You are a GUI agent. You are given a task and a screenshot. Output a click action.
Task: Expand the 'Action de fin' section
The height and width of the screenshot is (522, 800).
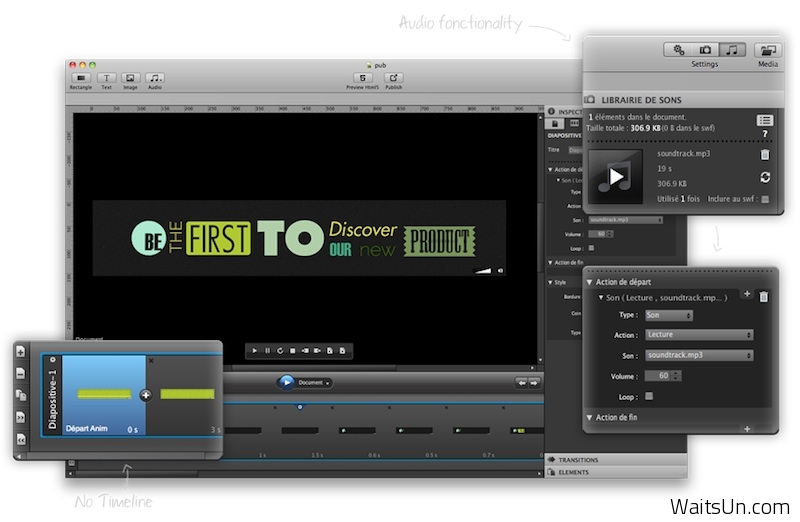tap(590, 417)
